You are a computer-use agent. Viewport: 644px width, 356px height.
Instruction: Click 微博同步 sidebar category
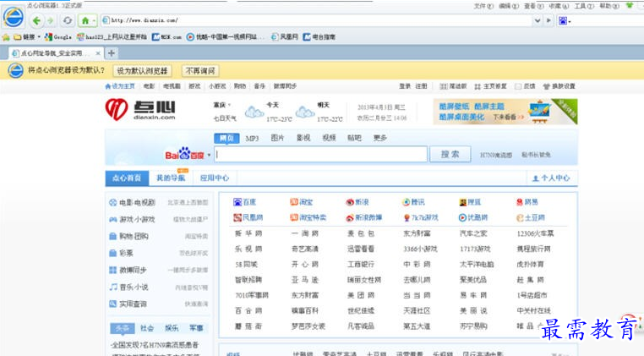128,270
